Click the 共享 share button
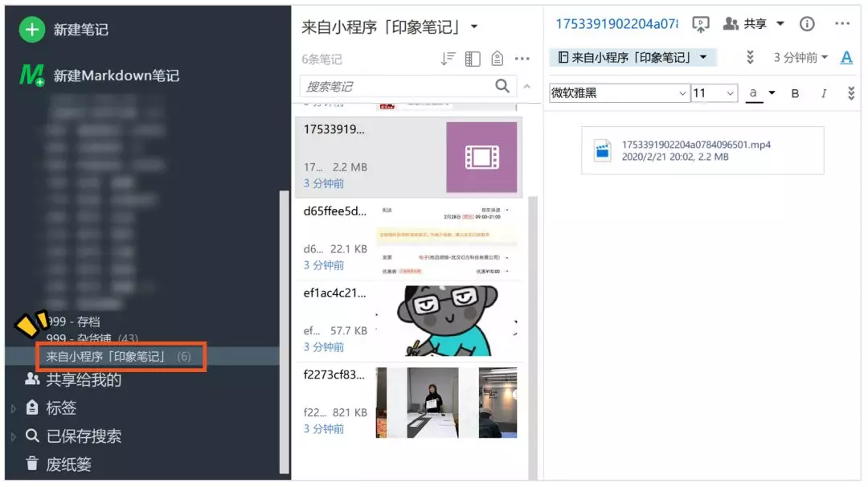This screenshot has width=868, height=487. [746, 24]
